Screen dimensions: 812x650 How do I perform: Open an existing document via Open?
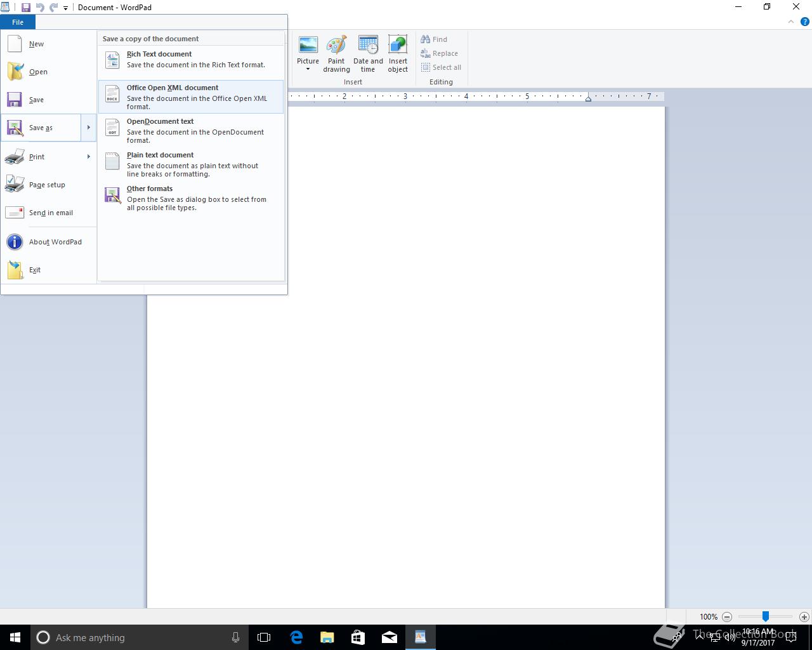pyautogui.click(x=48, y=72)
